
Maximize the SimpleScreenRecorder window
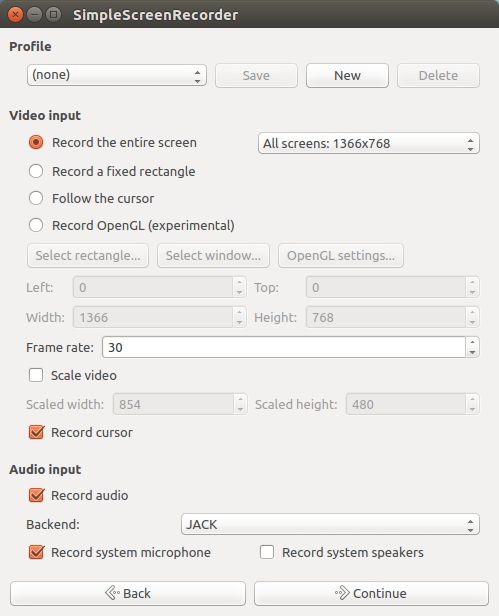(x=54, y=15)
